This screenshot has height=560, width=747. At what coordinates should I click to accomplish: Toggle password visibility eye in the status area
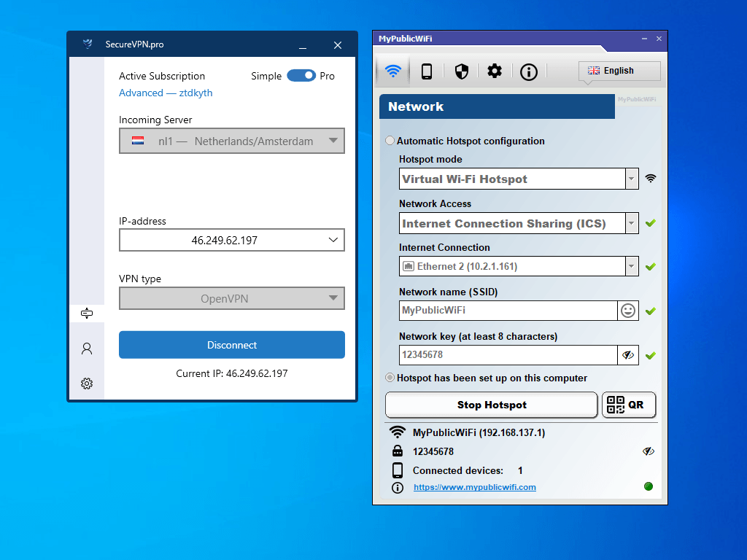point(649,451)
